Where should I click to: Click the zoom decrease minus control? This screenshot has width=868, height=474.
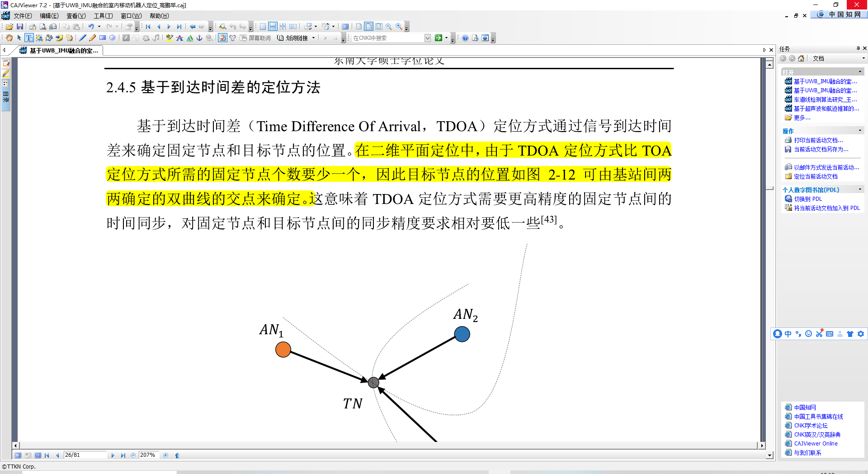[133, 455]
